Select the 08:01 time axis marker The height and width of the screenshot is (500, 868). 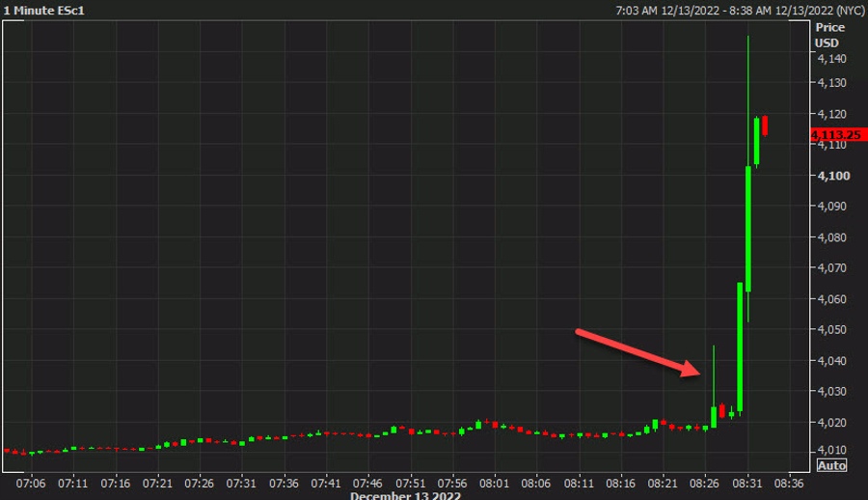(x=494, y=482)
